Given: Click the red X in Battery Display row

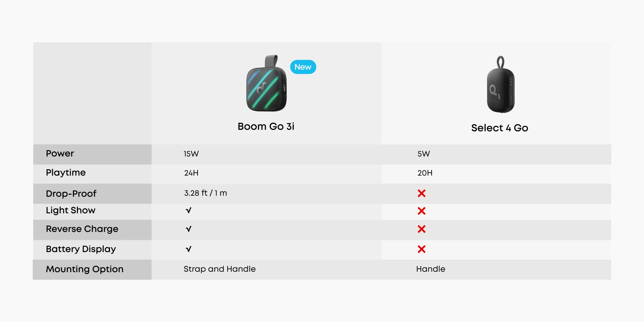Looking at the screenshot, I should 421,249.
